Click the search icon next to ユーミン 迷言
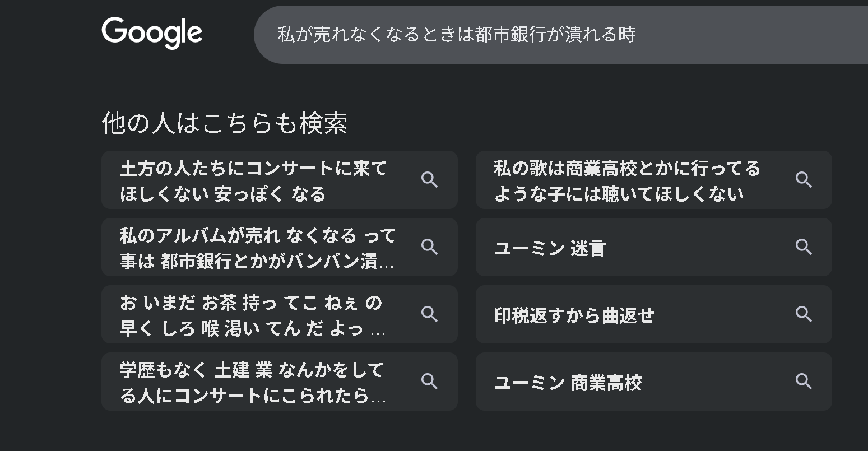The height and width of the screenshot is (451, 868). 804,247
